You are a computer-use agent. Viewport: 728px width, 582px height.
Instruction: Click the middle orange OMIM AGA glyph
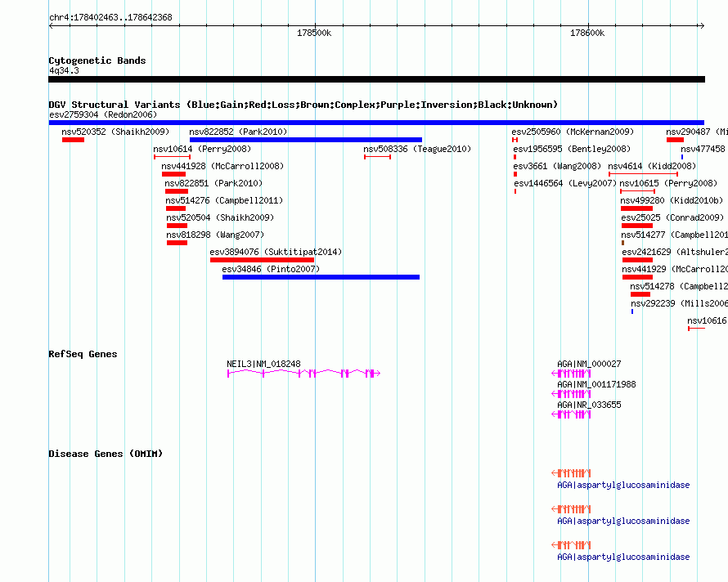point(571,508)
